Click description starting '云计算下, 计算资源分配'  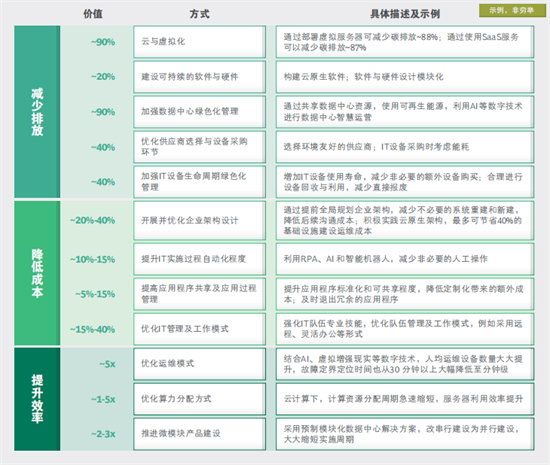pyautogui.click(x=405, y=399)
